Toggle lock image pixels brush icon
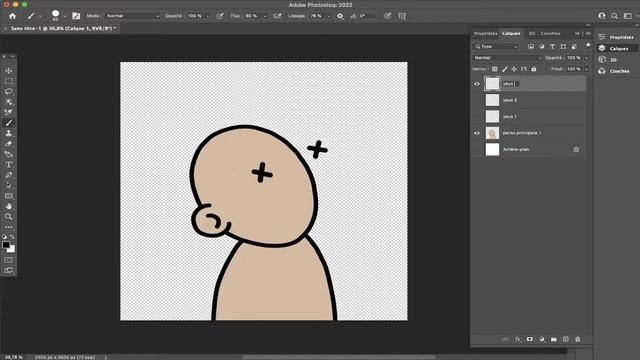 504,69
